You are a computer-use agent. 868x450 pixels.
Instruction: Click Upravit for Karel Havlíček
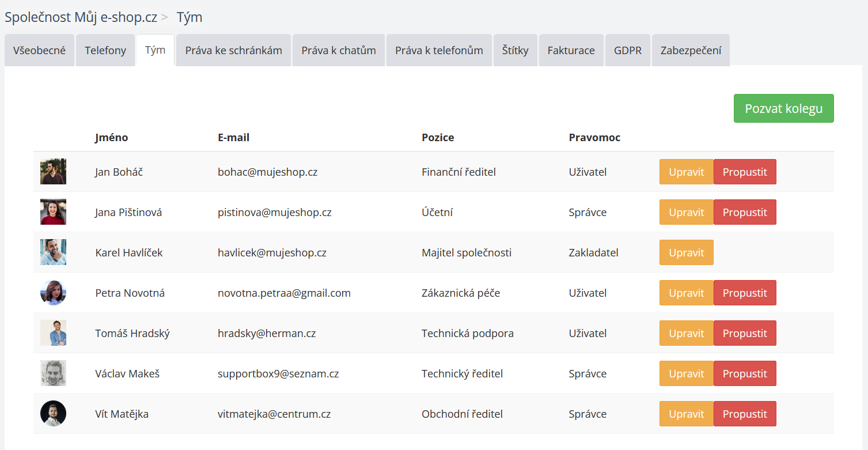686,252
